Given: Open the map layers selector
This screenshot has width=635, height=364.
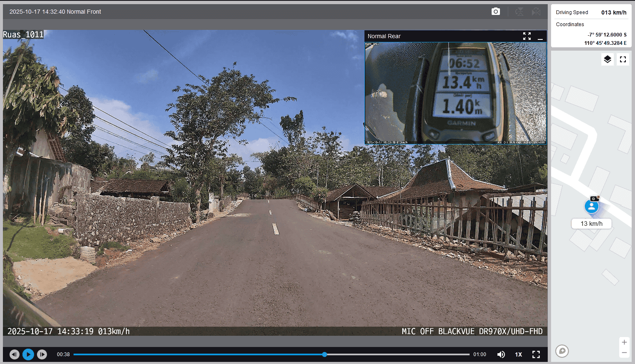Looking at the screenshot, I should (607, 59).
